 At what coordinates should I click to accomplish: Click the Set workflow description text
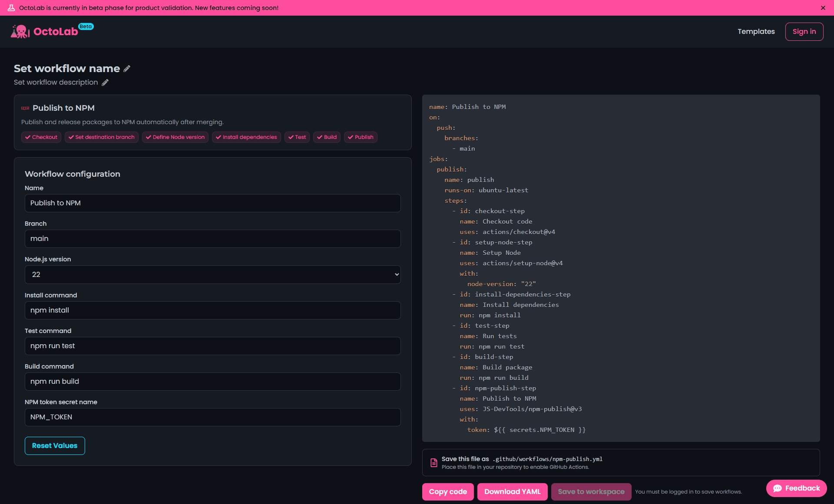(x=56, y=82)
